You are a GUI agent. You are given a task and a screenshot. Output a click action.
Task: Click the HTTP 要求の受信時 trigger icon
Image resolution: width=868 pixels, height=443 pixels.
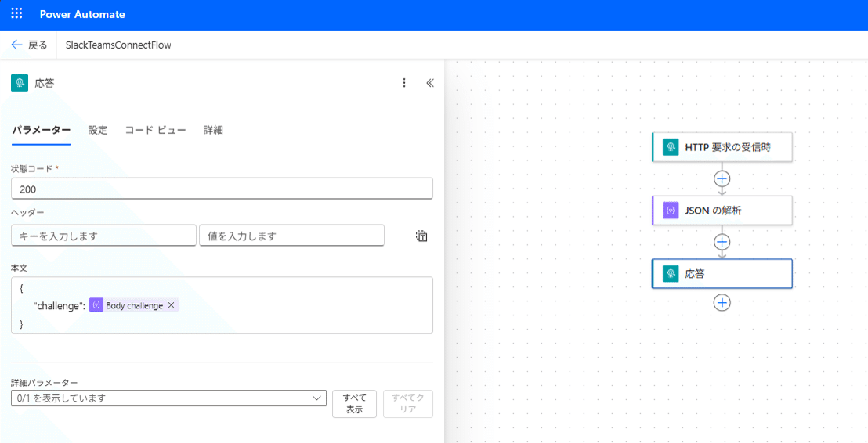[x=671, y=147]
